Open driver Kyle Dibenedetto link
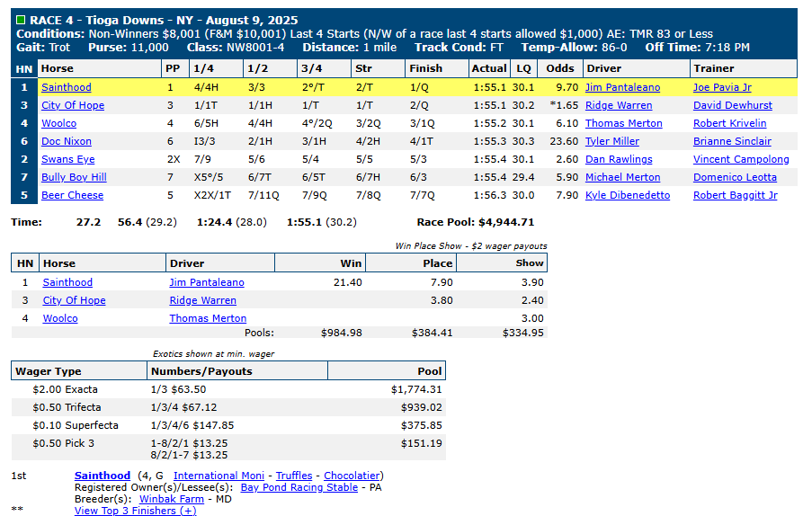The width and height of the screenshot is (812, 516). point(628,195)
